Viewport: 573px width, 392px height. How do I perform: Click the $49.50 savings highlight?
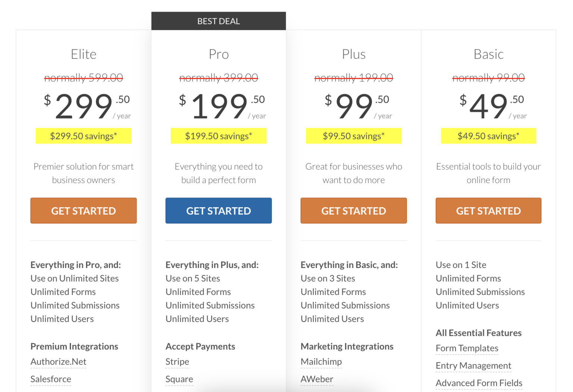(x=488, y=136)
